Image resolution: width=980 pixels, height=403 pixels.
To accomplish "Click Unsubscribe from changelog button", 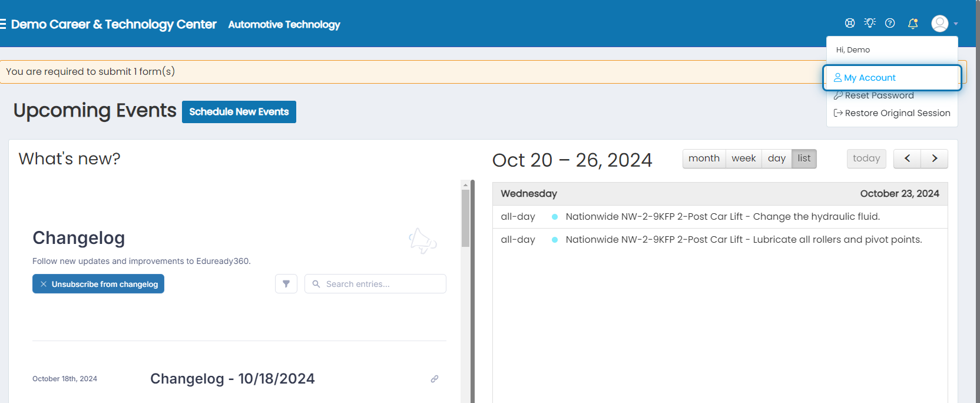I will pos(98,284).
